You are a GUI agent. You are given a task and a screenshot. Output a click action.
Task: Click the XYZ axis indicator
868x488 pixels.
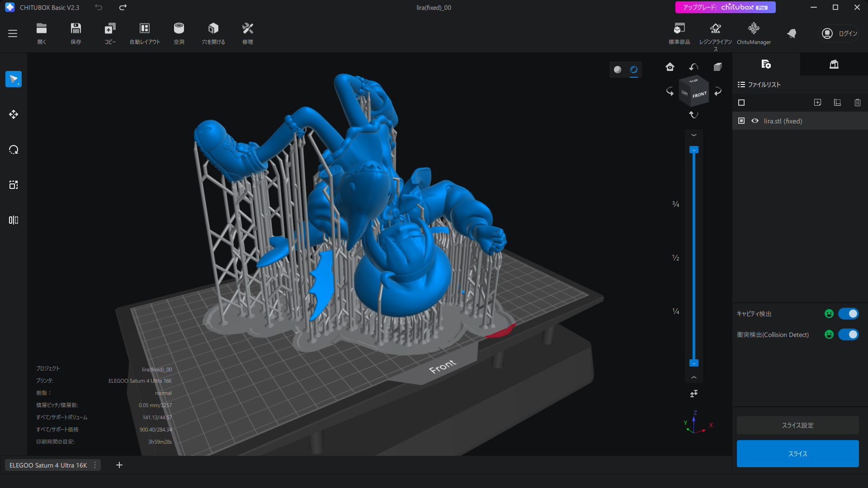[698, 422]
